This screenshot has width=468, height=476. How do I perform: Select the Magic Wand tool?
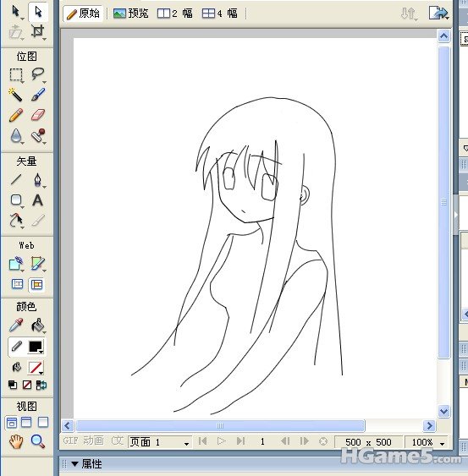[15, 95]
